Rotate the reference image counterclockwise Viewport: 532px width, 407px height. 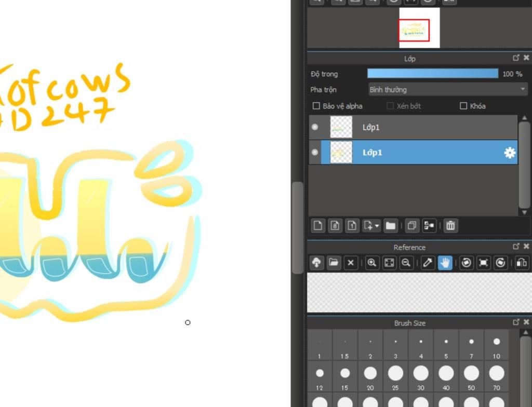coord(466,263)
